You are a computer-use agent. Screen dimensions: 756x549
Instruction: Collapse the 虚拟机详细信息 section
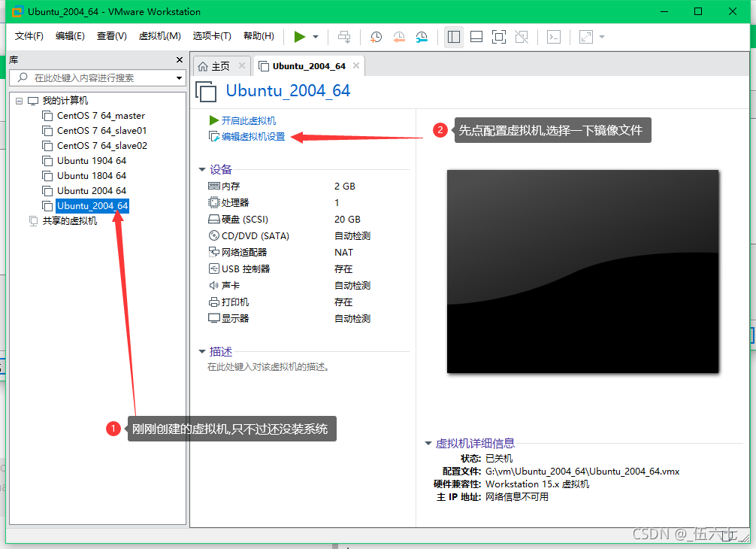coord(428,443)
